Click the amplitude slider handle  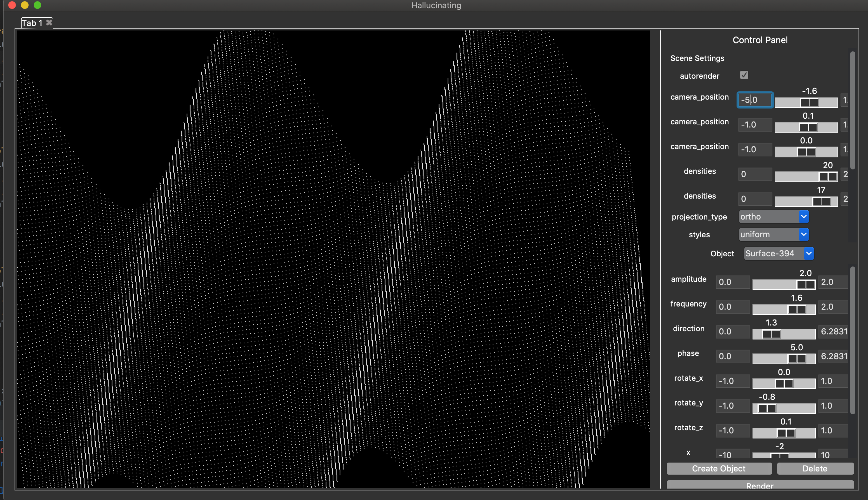pos(805,285)
